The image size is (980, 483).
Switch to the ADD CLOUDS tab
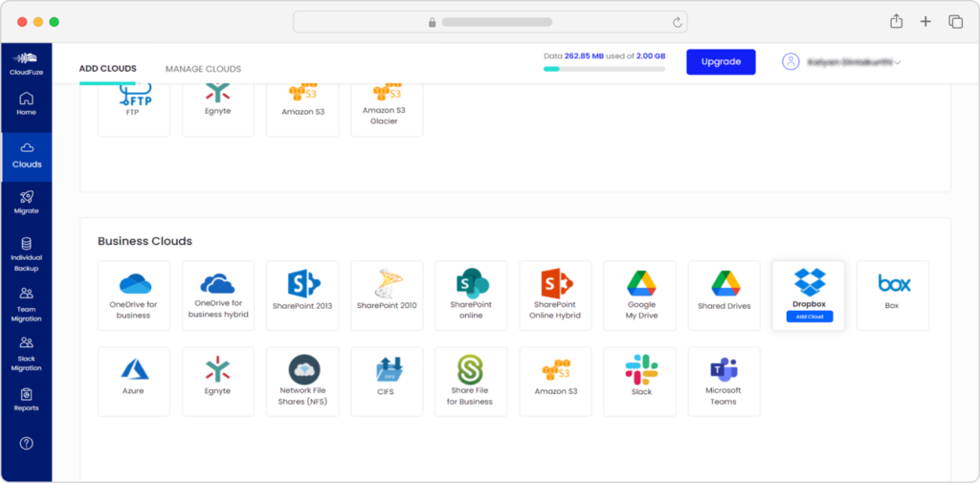[107, 69]
